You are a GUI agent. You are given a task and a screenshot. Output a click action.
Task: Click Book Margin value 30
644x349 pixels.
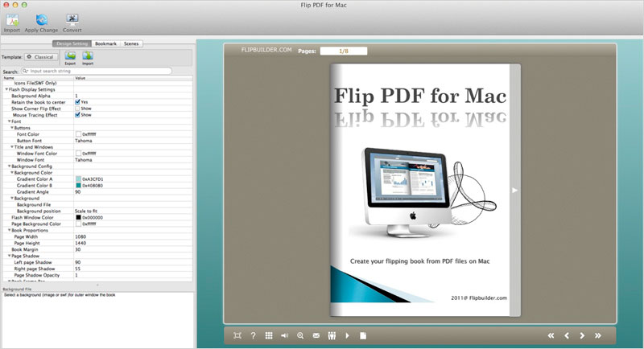pos(77,249)
